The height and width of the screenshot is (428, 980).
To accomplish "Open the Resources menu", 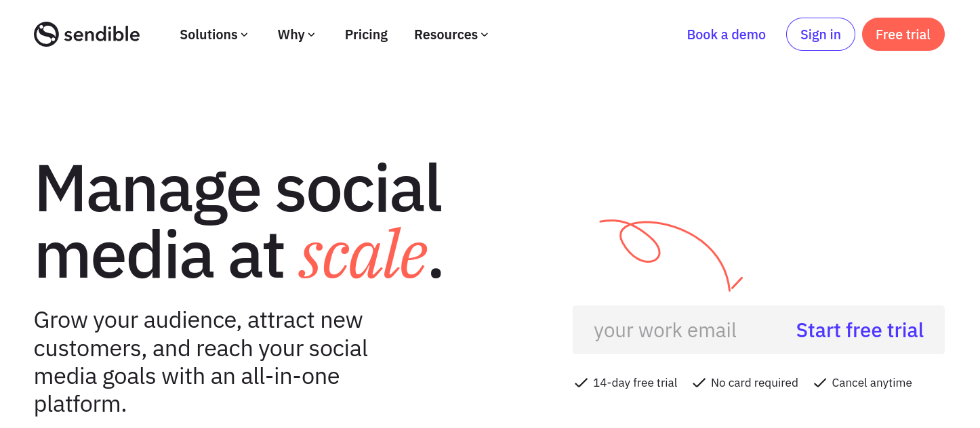I will (x=451, y=35).
